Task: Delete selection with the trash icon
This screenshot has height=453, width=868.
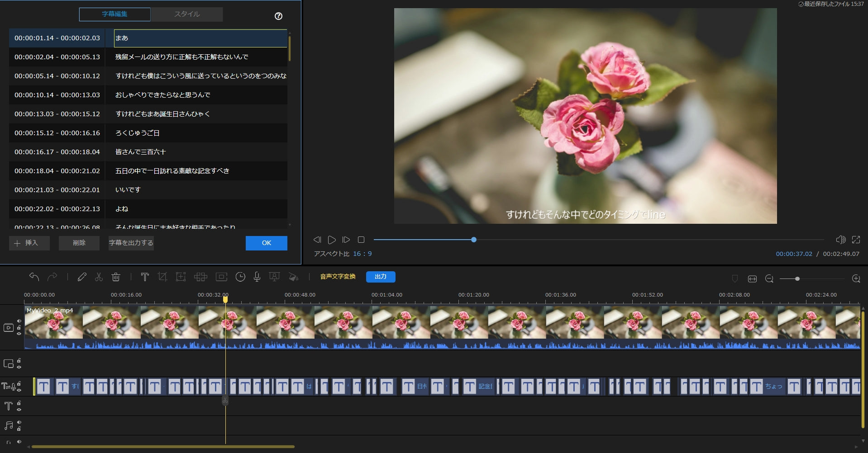Action: tap(116, 277)
